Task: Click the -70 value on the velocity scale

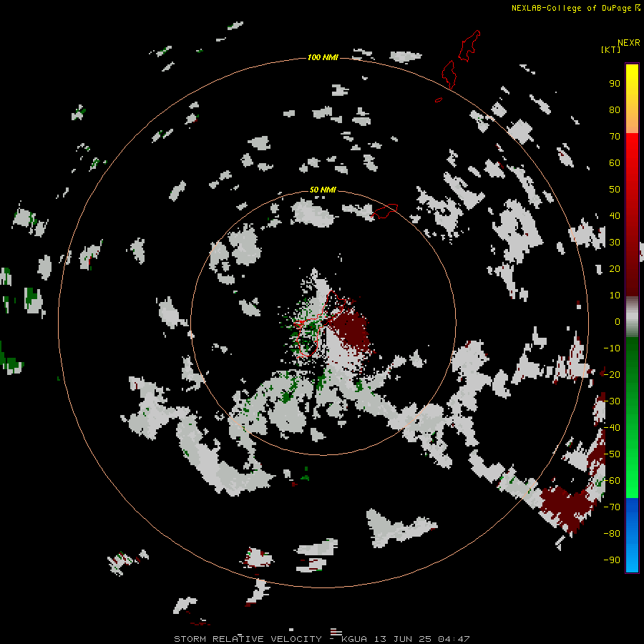Action: tap(612, 507)
